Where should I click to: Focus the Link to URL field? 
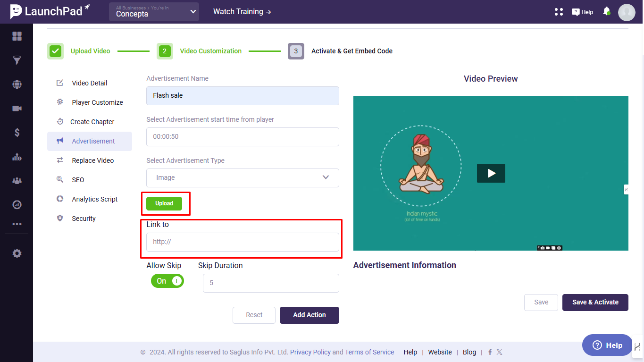[243, 242]
